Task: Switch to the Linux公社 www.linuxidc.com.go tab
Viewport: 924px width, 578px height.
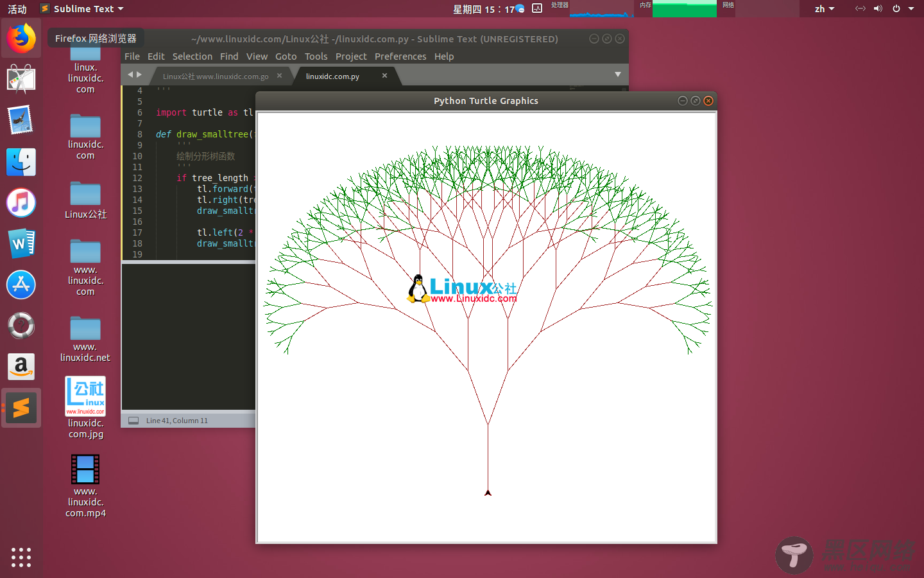Action: pyautogui.click(x=216, y=76)
